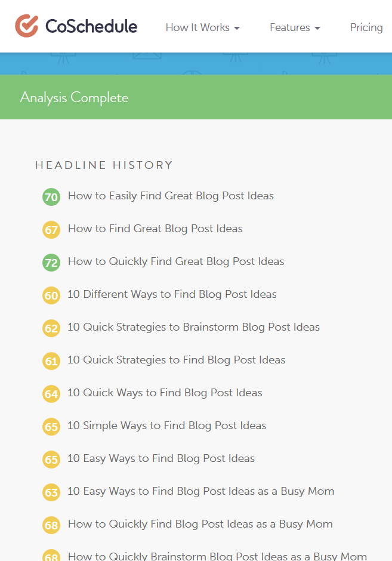This screenshot has height=561, width=392.
Task: Click "10 Easy Ways to Find Blog Post Ideas as a Busy Mom"
Action: coord(200,491)
